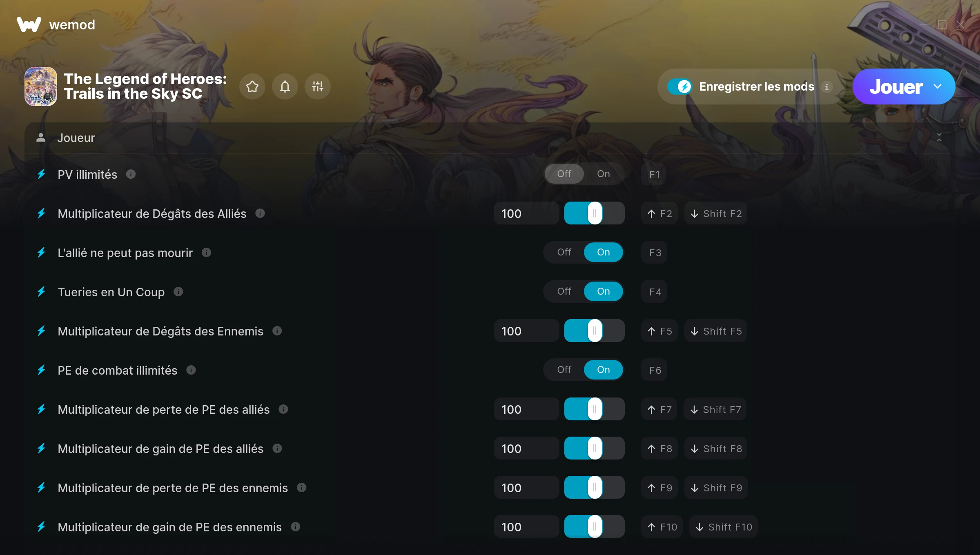Toggle the Enregistrer les mods switch
The width and height of the screenshot is (980, 555).
tap(679, 87)
